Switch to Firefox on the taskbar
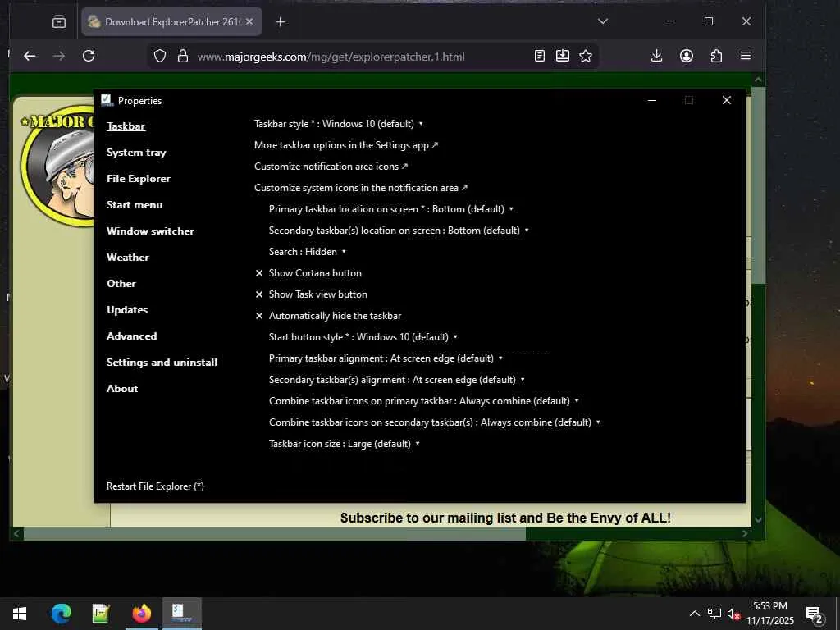The image size is (840, 630). (x=141, y=614)
